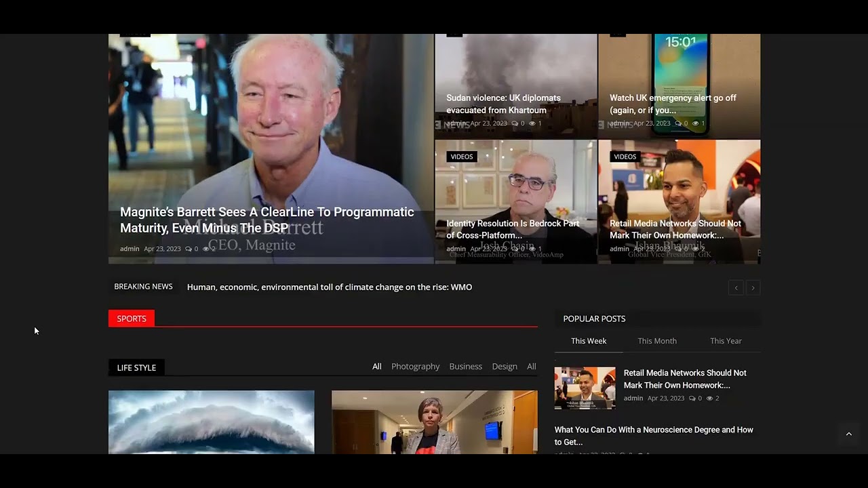Image resolution: width=868 pixels, height=488 pixels.
Task: Switch to This Year popular posts tab
Action: pos(726,341)
